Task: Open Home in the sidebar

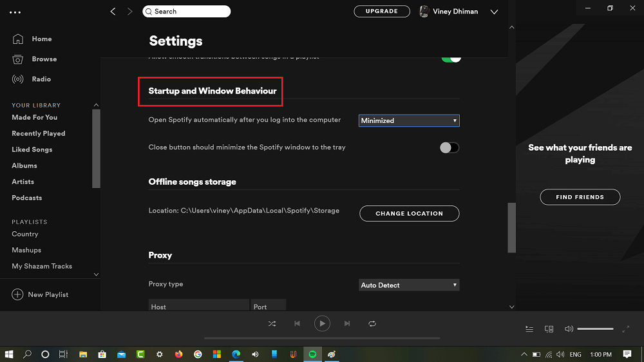Action: (x=42, y=39)
